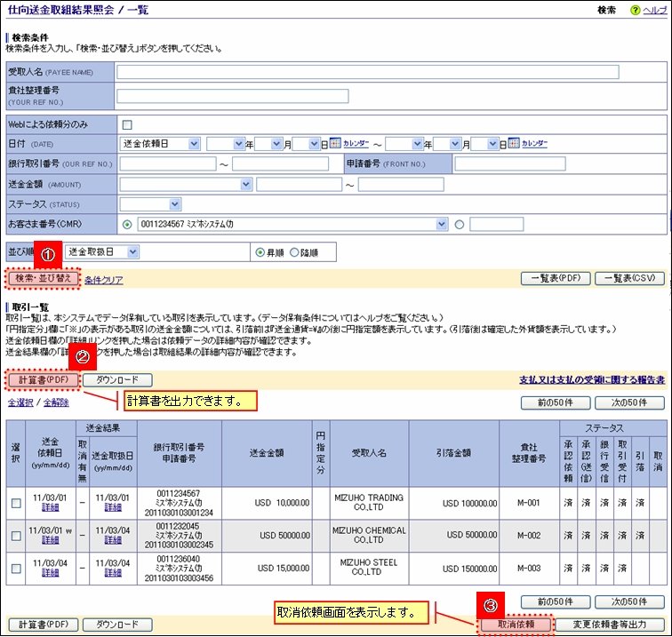Open the help icon next to ヘルプ
Image resolution: width=672 pixels, height=637 pixels.
[636, 11]
